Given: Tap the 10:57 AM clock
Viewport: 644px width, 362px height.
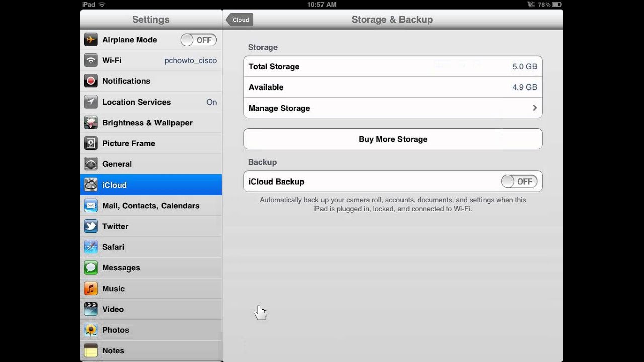Looking at the screenshot, I should click(321, 5).
